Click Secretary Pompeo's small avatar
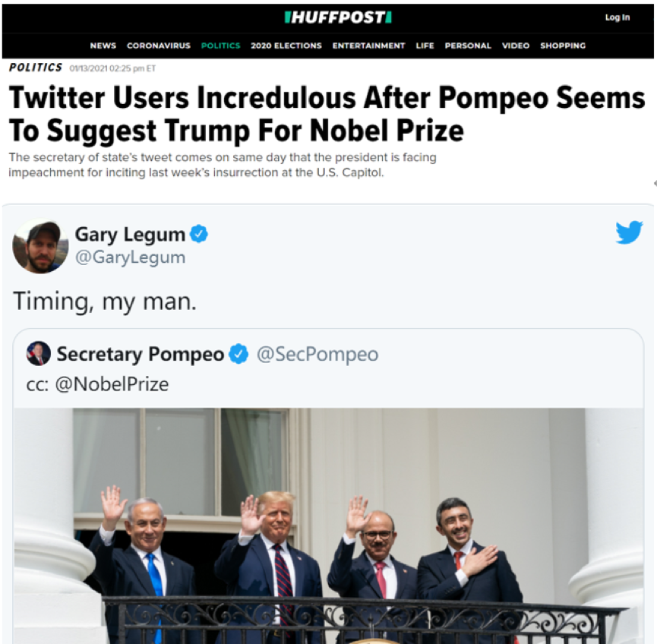This screenshot has width=657, height=644. (x=39, y=354)
